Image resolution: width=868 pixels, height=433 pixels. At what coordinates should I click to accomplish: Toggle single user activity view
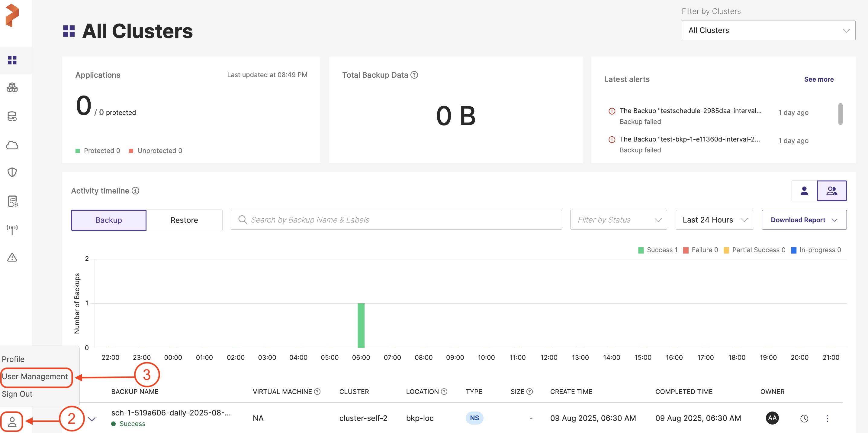[804, 191]
